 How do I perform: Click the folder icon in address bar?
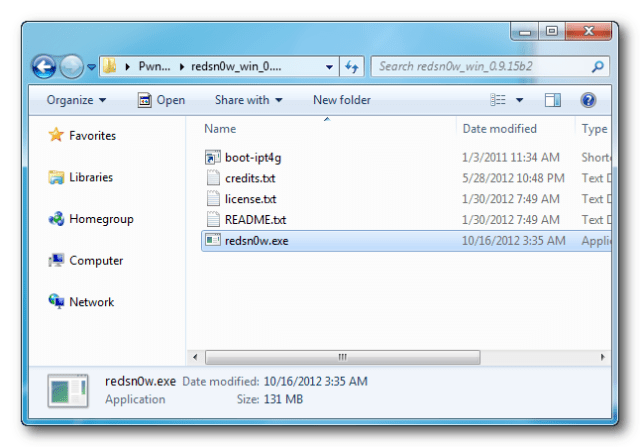(x=110, y=66)
